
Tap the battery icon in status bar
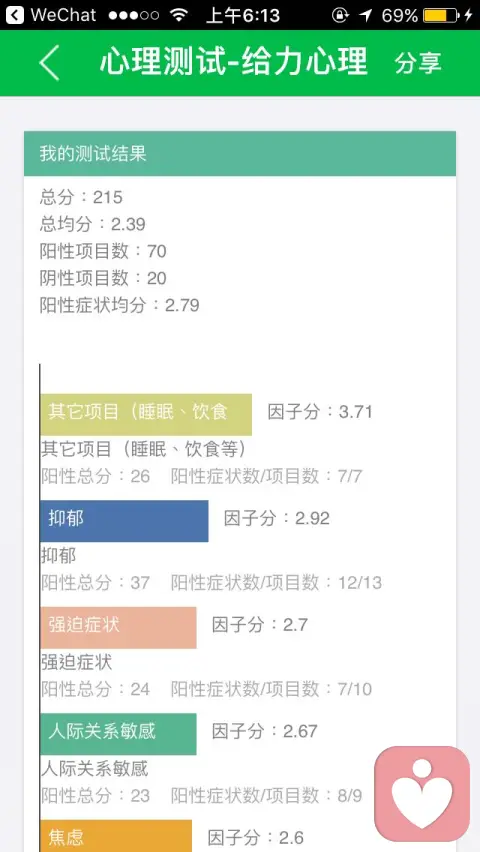pos(441,15)
